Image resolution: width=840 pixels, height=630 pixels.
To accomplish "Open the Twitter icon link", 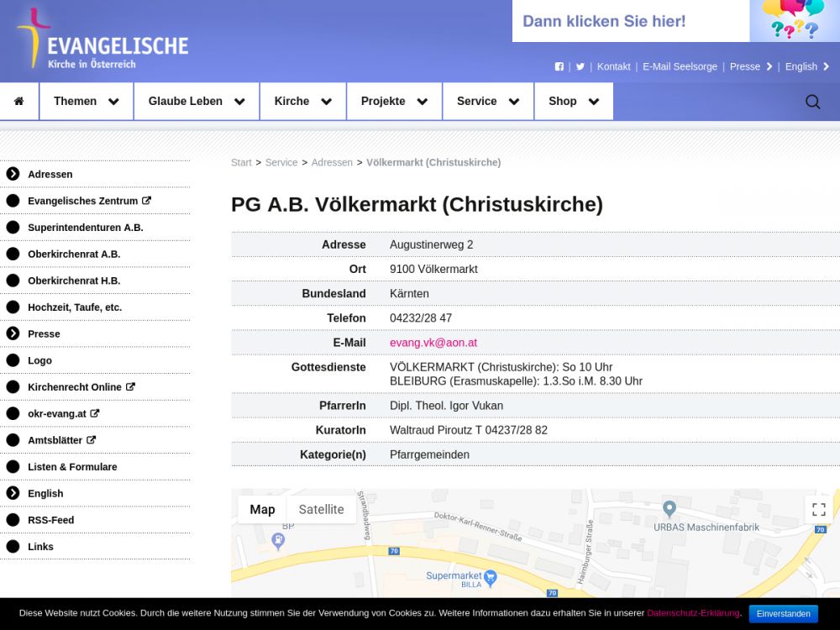I will pyautogui.click(x=580, y=66).
